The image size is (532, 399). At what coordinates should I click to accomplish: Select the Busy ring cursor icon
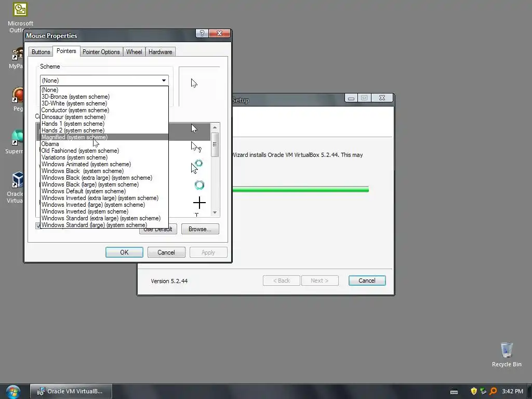tap(199, 185)
